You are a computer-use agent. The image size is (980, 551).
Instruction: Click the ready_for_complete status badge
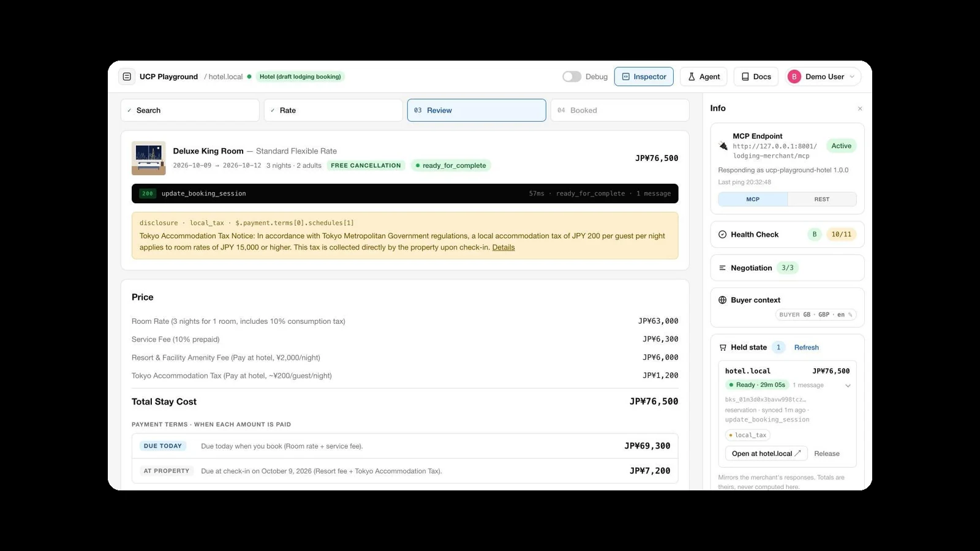pyautogui.click(x=451, y=165)
